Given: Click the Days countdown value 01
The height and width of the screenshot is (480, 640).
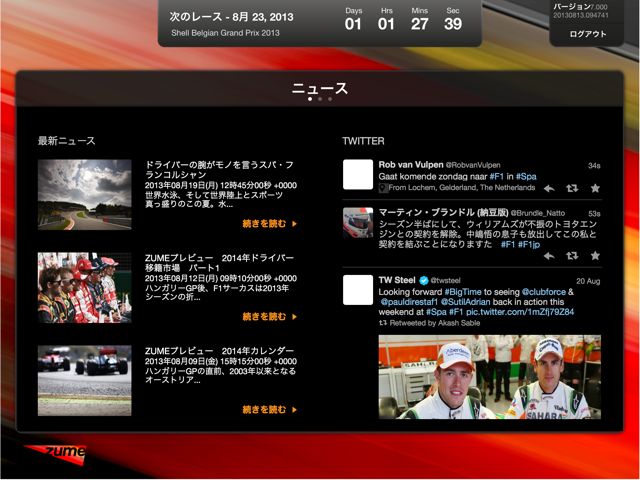Looking at the screenshot, I should click(353, 24).
